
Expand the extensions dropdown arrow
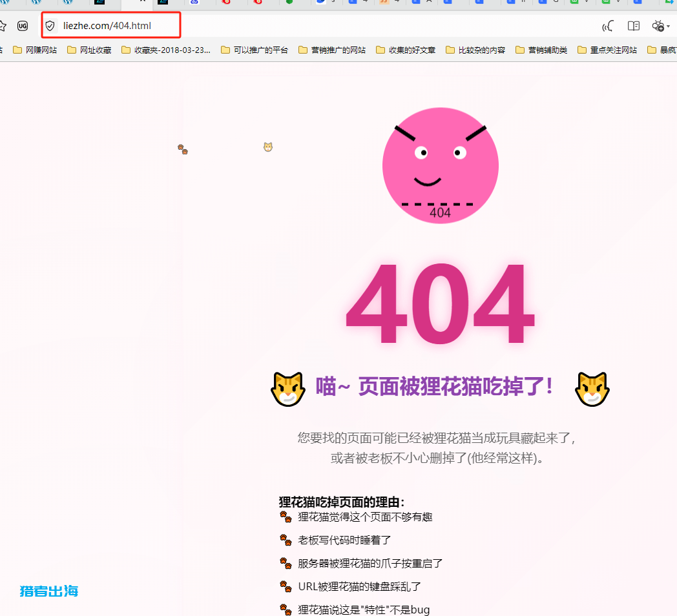pyautogui.click(x=669, y=27)
